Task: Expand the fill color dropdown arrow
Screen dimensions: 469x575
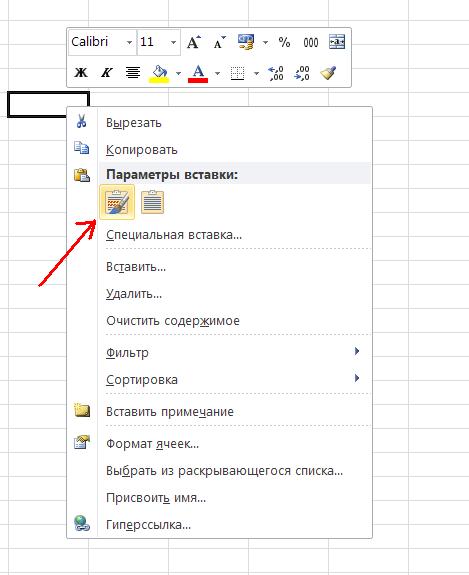Action: [178, 73]
